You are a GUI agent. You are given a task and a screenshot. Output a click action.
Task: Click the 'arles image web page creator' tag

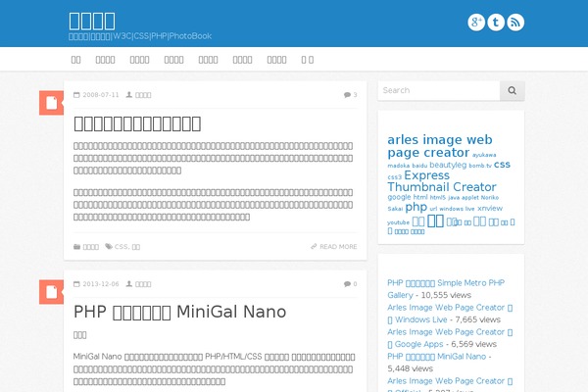(x=439, y=146)
